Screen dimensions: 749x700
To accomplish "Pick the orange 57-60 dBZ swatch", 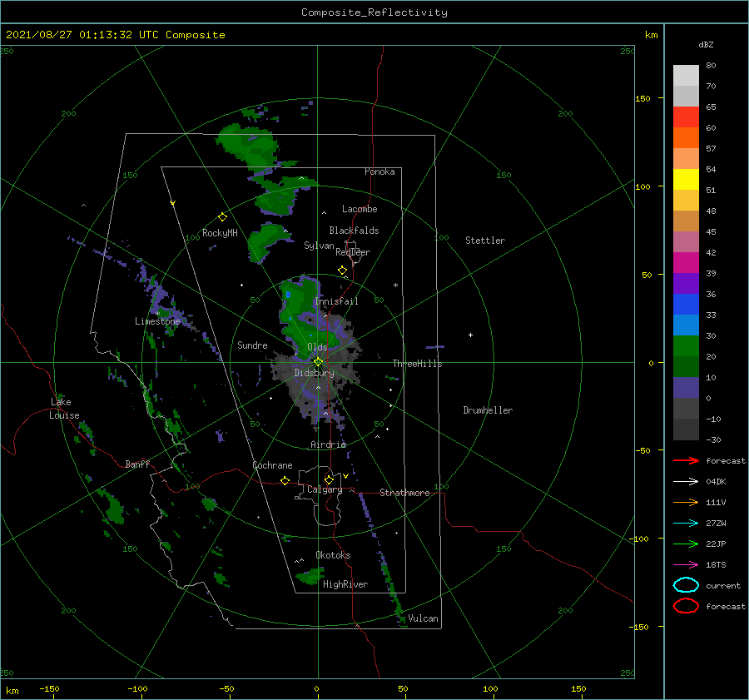I will (686, 137).
